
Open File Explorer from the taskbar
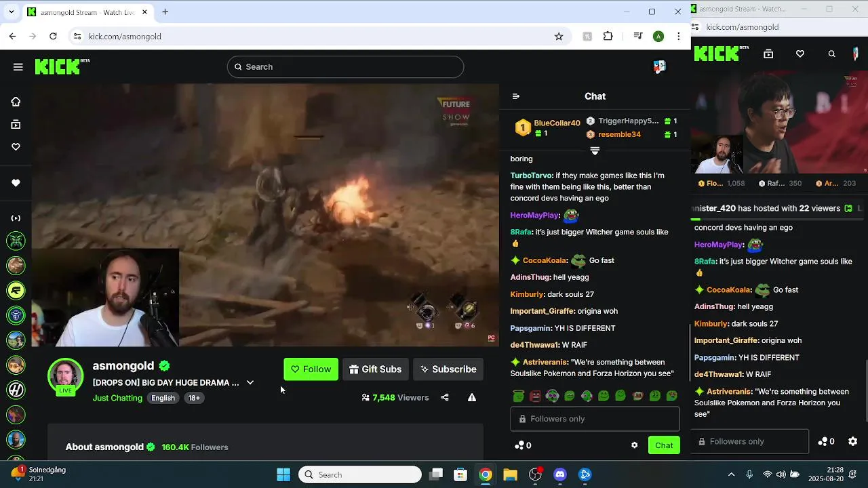[510, 474]
